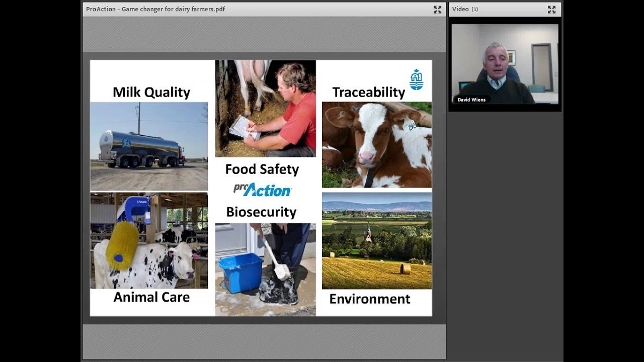Click the 'Video (1)' pod title
Image resolution: width=644 pixels, height=362 pixels.
click(x=465, y=9)
